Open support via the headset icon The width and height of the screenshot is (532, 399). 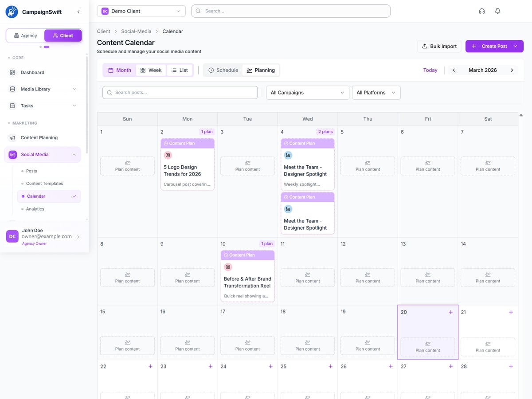(x=482, y=11)
